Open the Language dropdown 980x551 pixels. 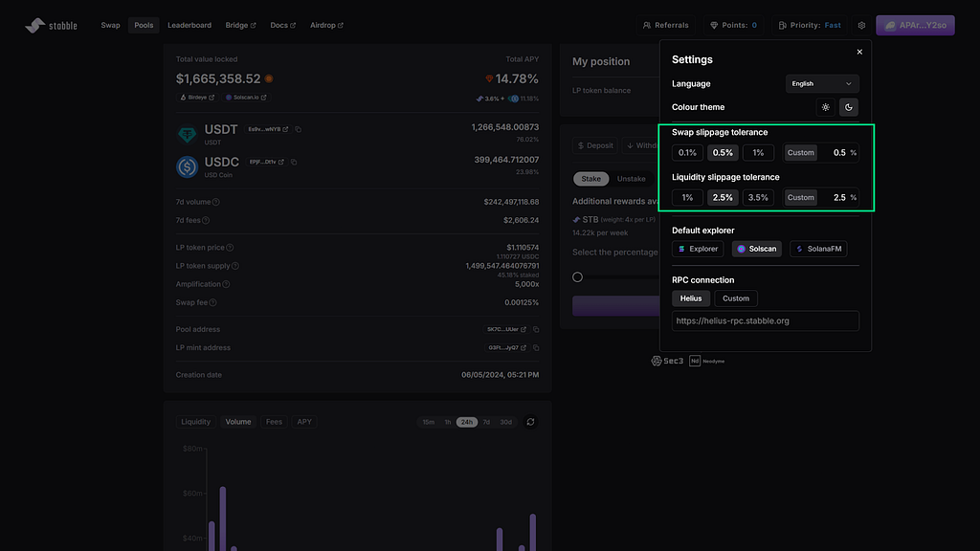click(x=821, y=84)
